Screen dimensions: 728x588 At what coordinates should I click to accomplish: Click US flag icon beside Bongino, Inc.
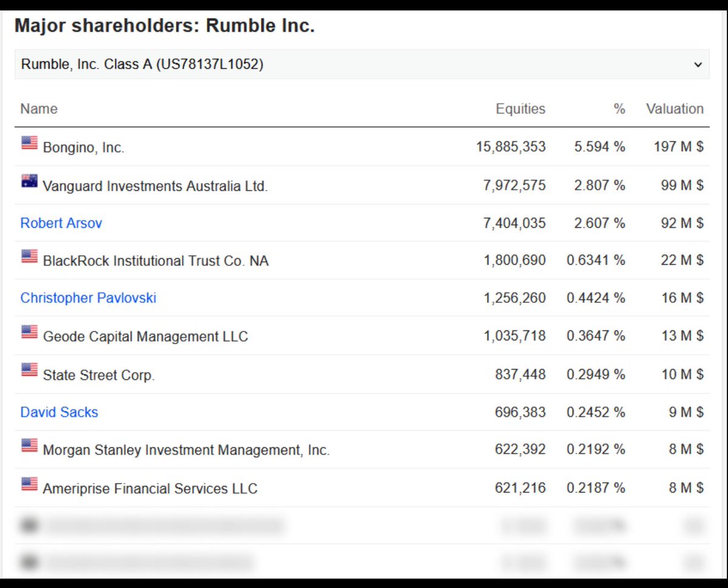pyautogui.click(x=29, y=143)
